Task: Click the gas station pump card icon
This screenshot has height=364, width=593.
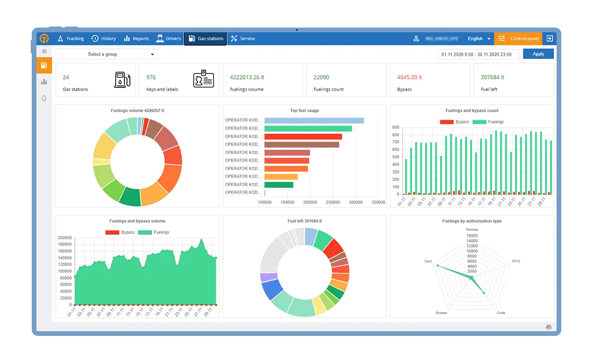Action: [122, 80]
